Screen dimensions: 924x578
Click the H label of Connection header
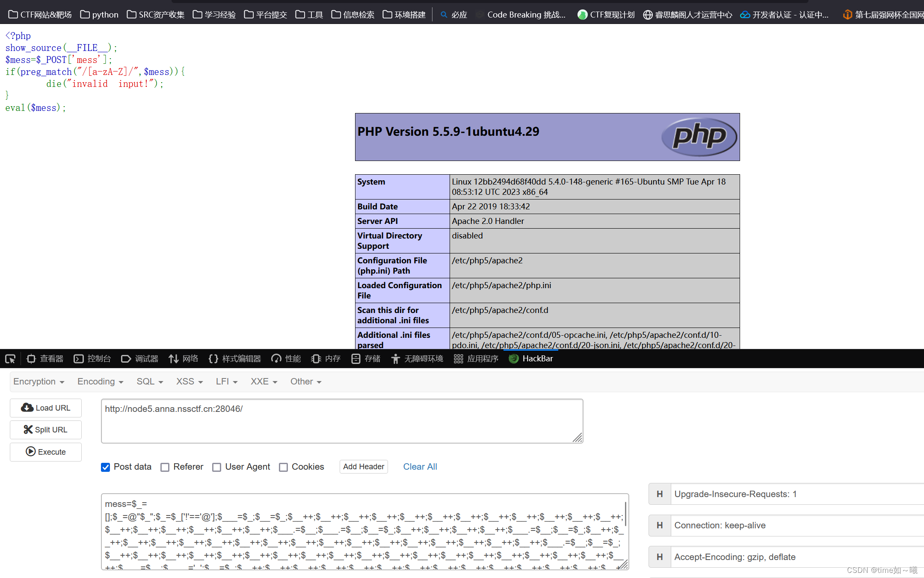click(x=660, y=525)
